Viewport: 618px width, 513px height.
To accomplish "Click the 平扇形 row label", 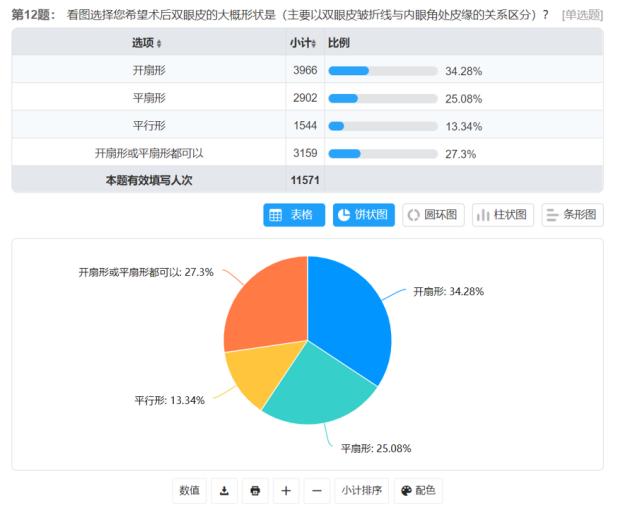I will [x=149, y=98].
